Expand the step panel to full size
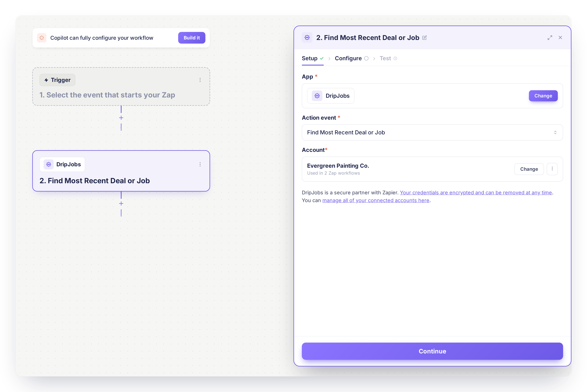Screen dimensions: 587x392 coord(550,38)
